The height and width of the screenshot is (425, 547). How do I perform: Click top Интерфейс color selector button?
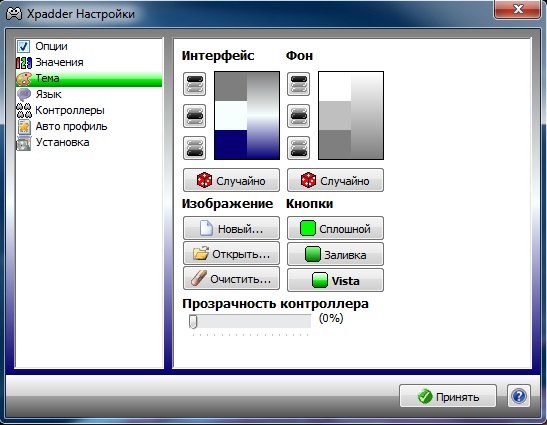[x=195, y=84]
